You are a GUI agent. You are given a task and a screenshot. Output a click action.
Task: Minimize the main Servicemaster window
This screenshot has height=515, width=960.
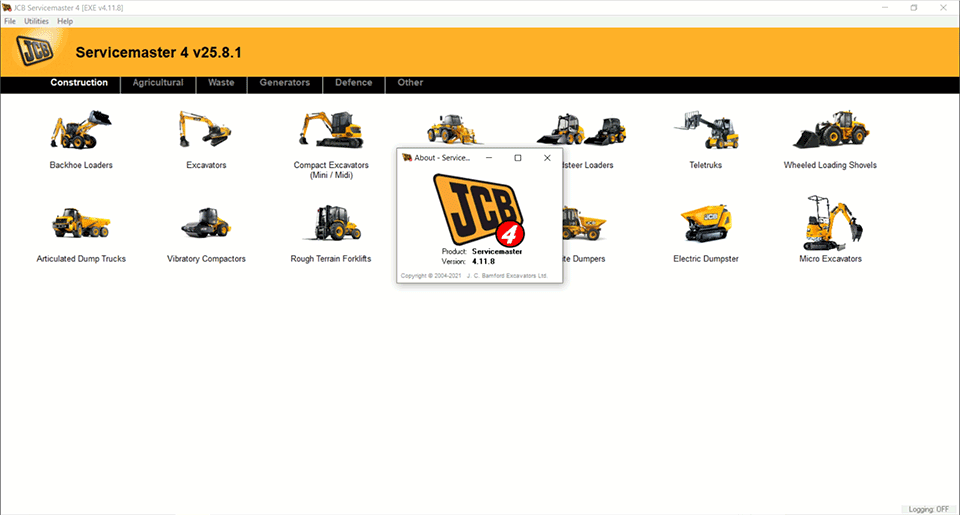click(885, 7)
